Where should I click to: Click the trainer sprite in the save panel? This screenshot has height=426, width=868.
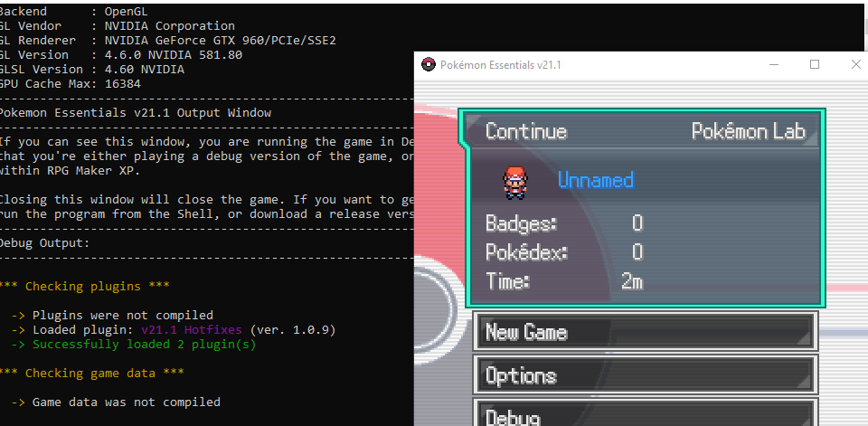click(514, 181)
